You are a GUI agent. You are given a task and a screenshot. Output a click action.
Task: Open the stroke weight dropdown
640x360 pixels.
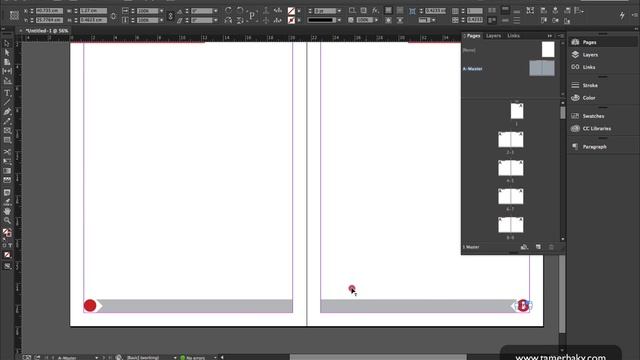pyautogui.click(x=339, y=11)
